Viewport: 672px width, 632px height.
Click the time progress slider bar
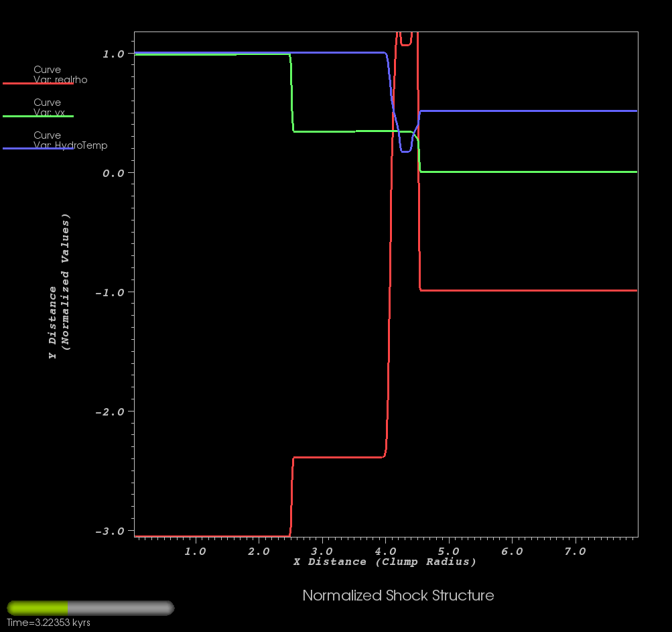pyautogui.click(x=90, y=608)
